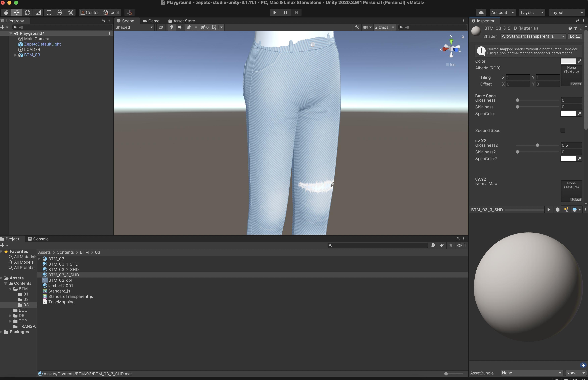Open the Console tab

(x=38, y=239)
